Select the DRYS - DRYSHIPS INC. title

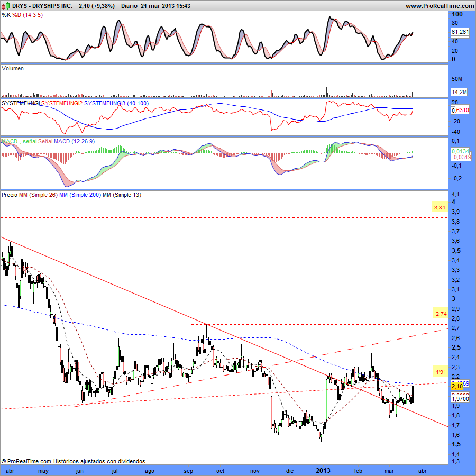[42, 6]
